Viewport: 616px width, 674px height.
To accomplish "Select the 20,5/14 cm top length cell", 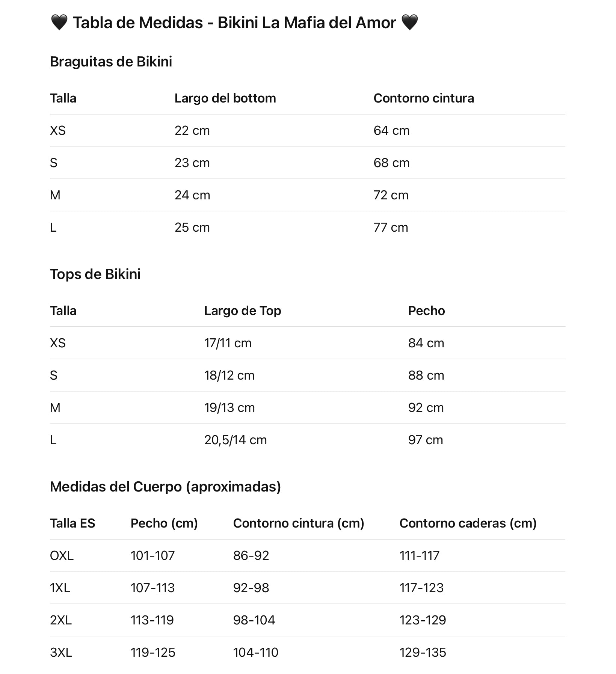I will [x=235, y=440].
